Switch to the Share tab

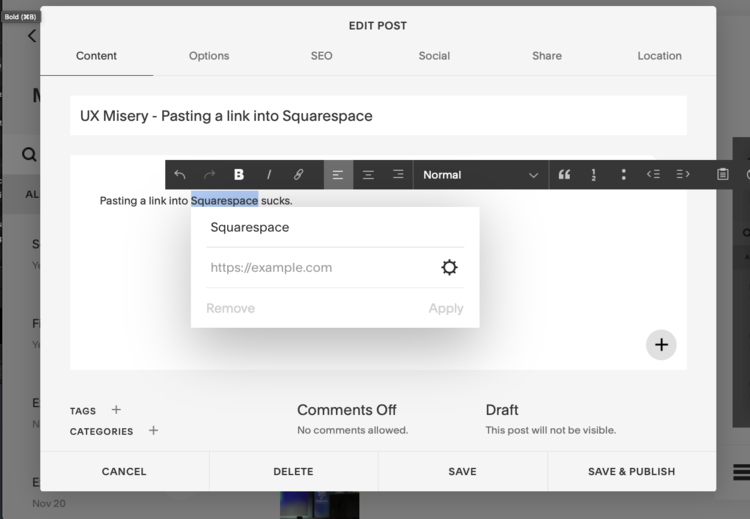click(x=547, y=55)
